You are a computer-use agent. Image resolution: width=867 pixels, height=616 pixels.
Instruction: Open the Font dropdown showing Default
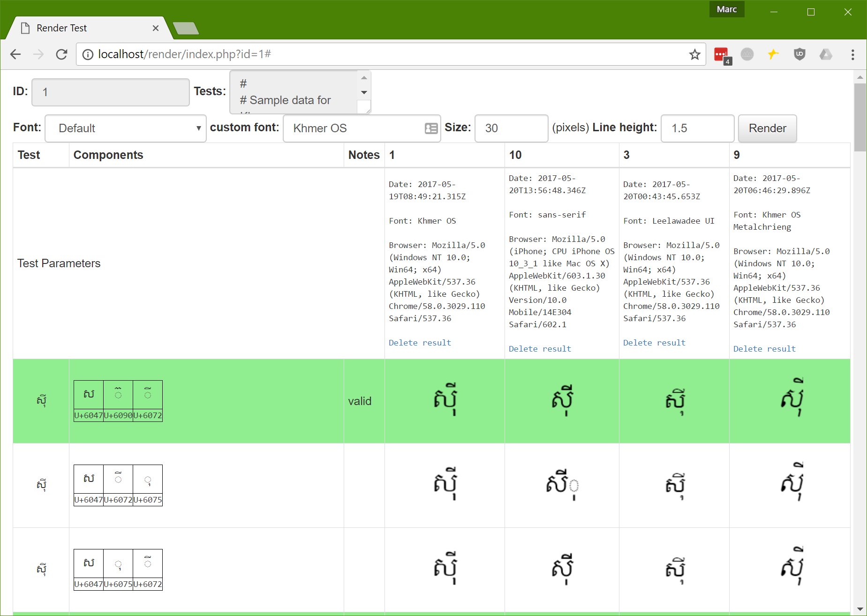(x=126, y=128)
